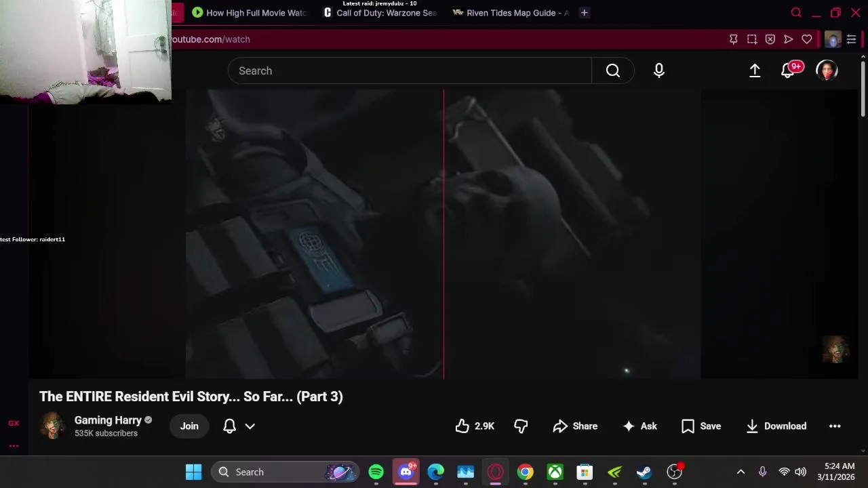Click the pin icon in address bar
This screenshot has width=868, height=488.
point(733,39)
